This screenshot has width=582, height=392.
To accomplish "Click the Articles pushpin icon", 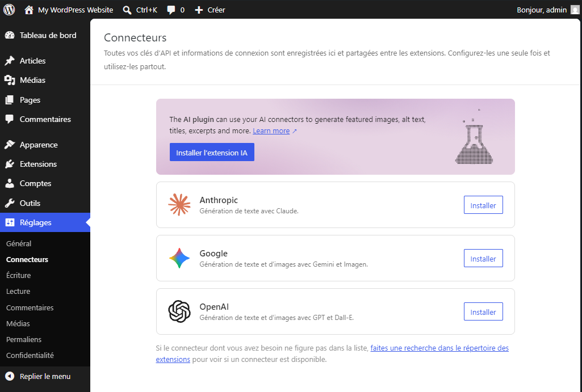I will point(10,61).
